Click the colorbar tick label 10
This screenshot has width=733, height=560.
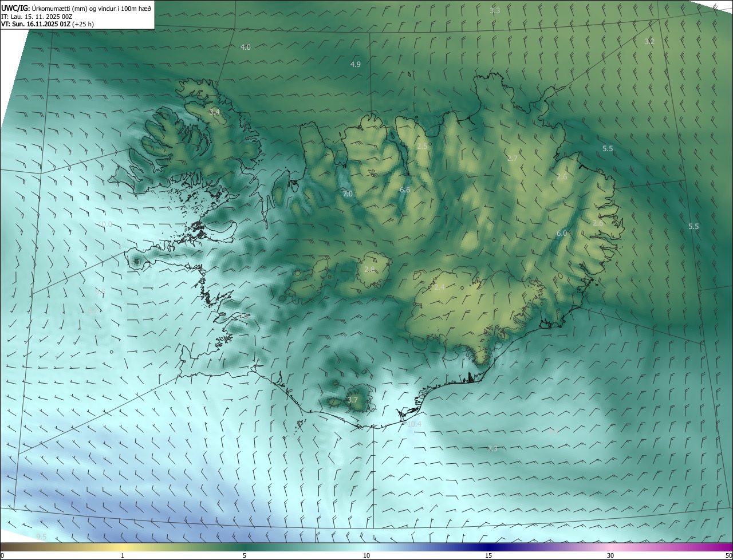(x=366, y=555)
